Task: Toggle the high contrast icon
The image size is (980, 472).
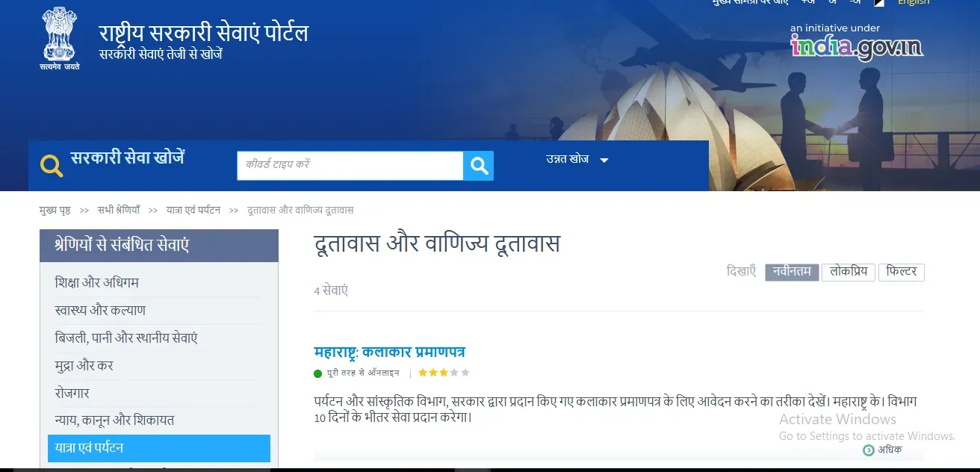Action: [x=879, y=3]
